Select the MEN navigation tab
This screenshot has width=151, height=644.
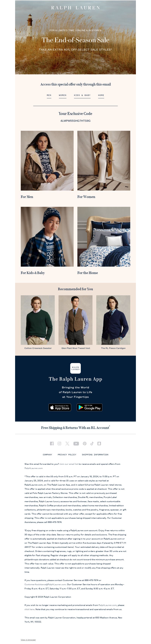(49, 95)
